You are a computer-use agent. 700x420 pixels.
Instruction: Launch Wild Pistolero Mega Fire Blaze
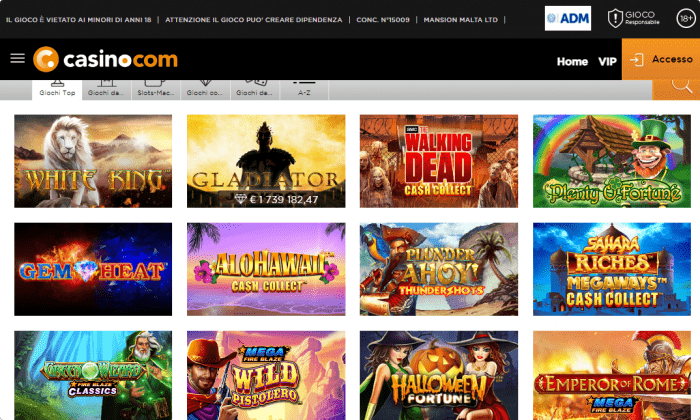tap(266, 375)
